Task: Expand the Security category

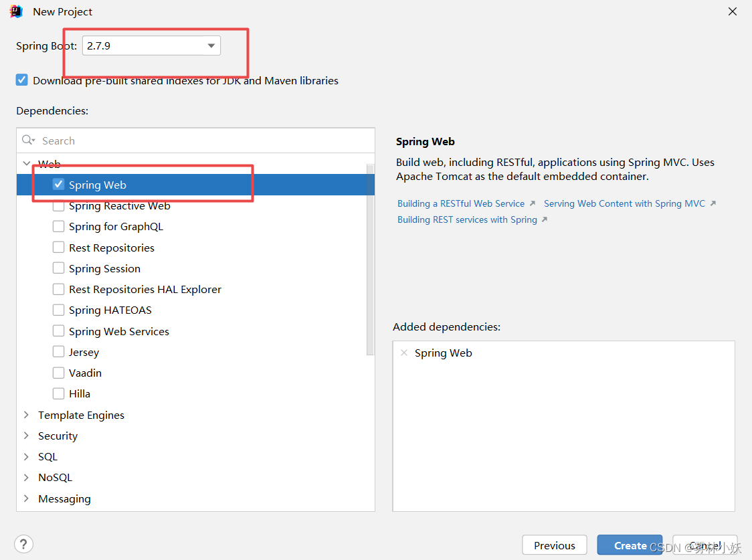Action: click(26, 436)
